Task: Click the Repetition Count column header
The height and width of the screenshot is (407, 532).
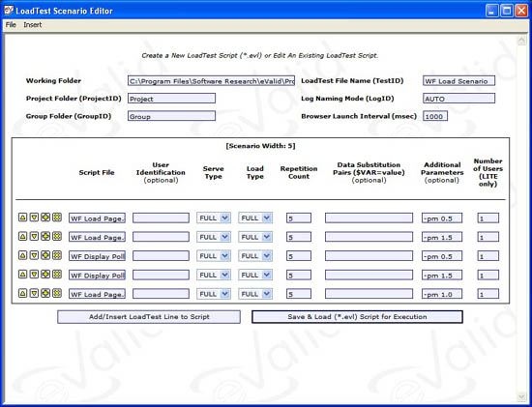Action: click(x=299, y=172)
